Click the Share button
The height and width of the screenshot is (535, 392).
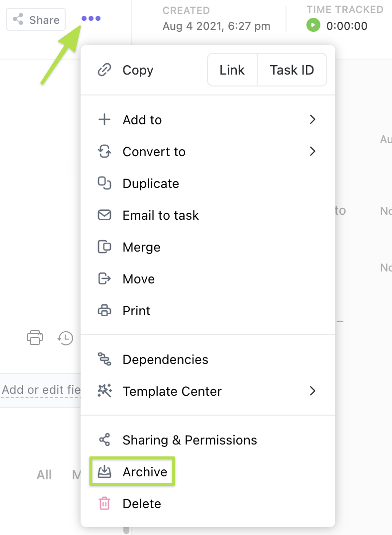pyautogui.click(x=36, y=20)
